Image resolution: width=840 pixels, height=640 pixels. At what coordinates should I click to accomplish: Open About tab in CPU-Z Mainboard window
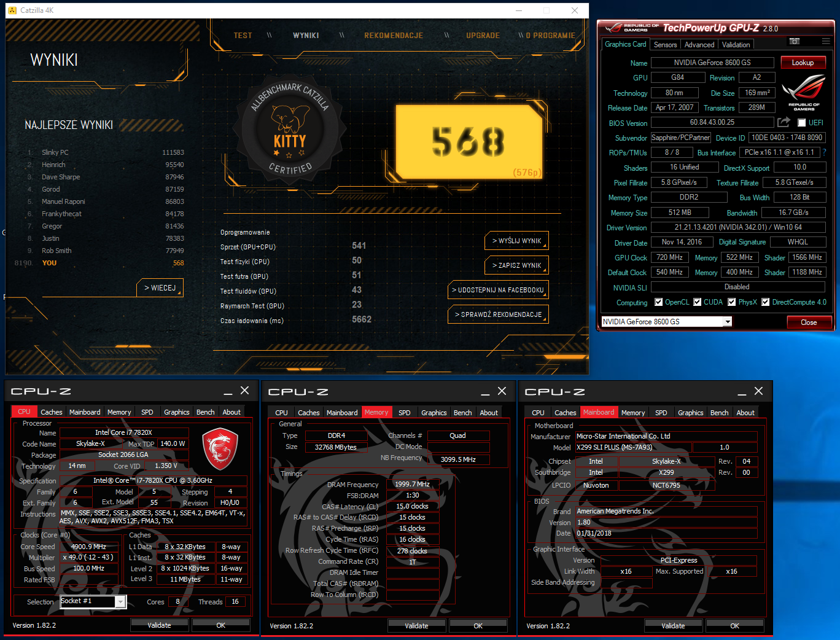(745, 413)
